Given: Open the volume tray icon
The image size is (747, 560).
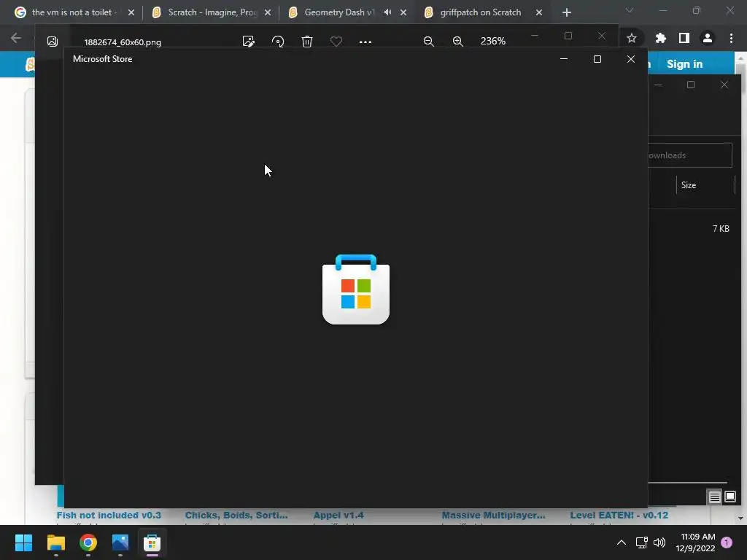Looking at the screenshot, I should pos(659,542).
